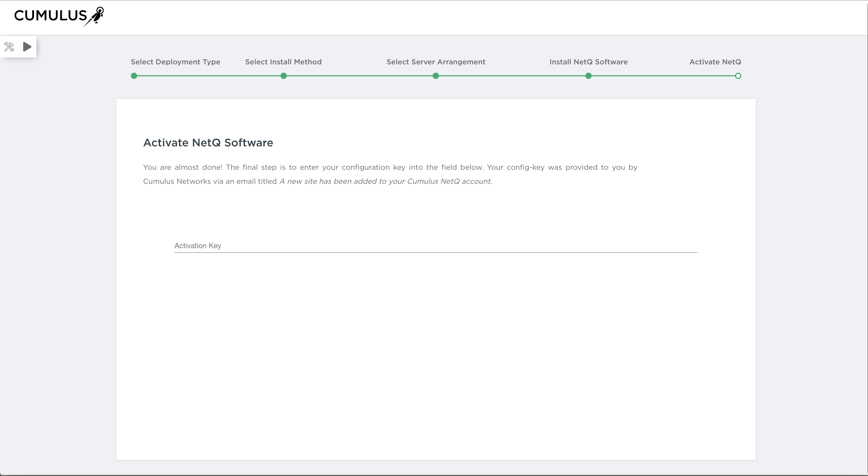Select the Activate NetQ step label
The image size is (868, 476).
(715, 62)
